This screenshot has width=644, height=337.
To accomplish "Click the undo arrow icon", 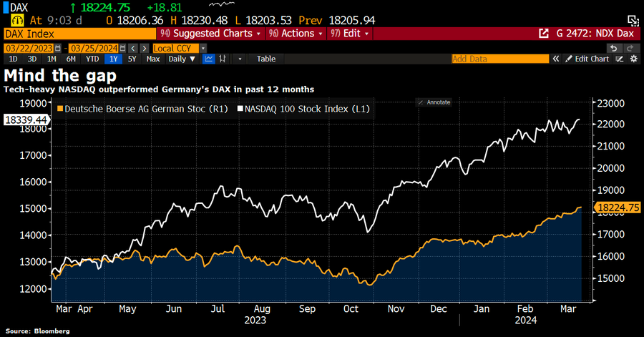I will [x=613, y=49].
